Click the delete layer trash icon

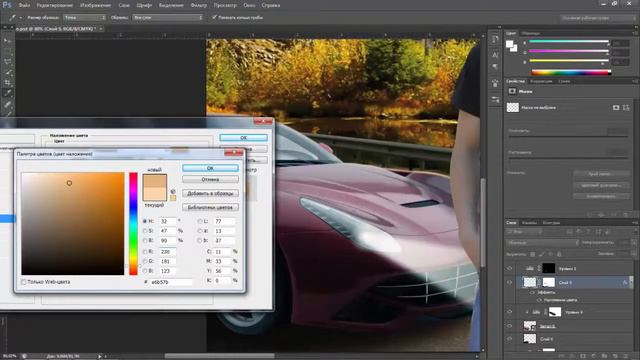626,356
